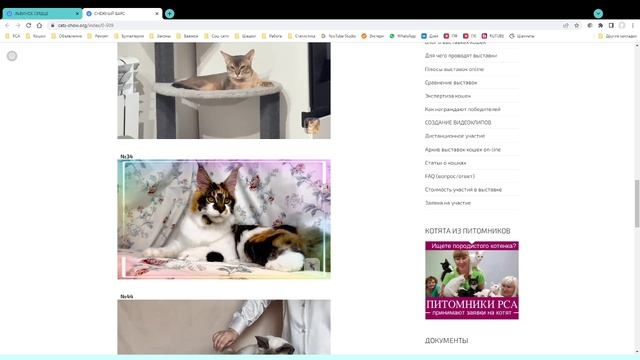The width and height of the screenshot is (640, 360).
Task: Open the Дзен bookmark
Action: (x=429, y=36)
